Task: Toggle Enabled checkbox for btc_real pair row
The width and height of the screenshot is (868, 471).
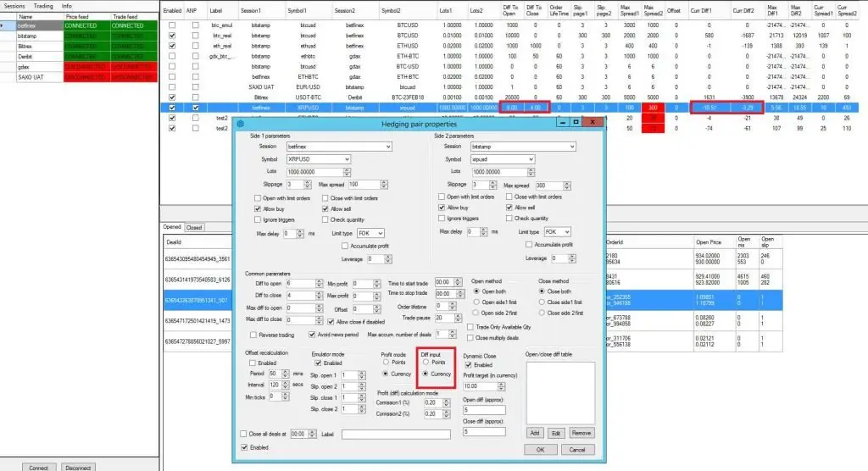Action: click(172, 36)
